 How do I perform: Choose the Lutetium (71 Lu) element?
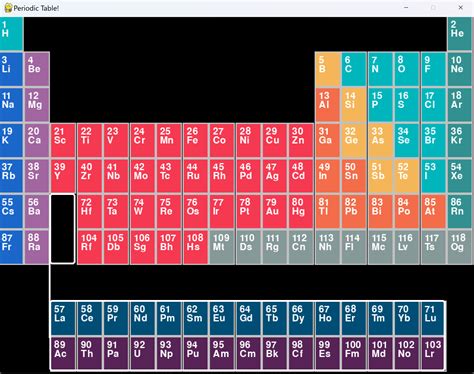pyautogui.click(x=433, y=318)
